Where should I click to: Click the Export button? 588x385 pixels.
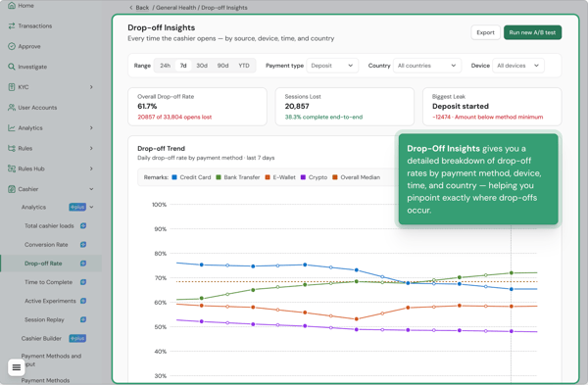pyautogui.click(x=485, y=32)
